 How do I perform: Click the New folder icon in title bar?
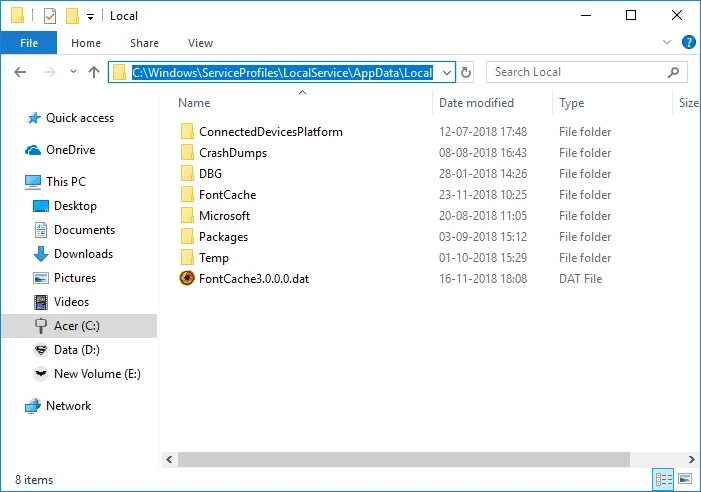[72, 16]
